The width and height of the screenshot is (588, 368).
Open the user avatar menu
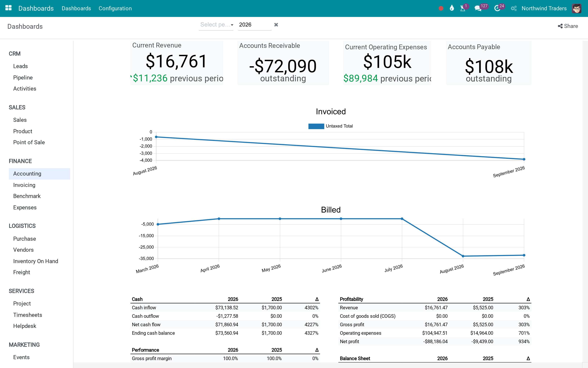tap(577, 8)
